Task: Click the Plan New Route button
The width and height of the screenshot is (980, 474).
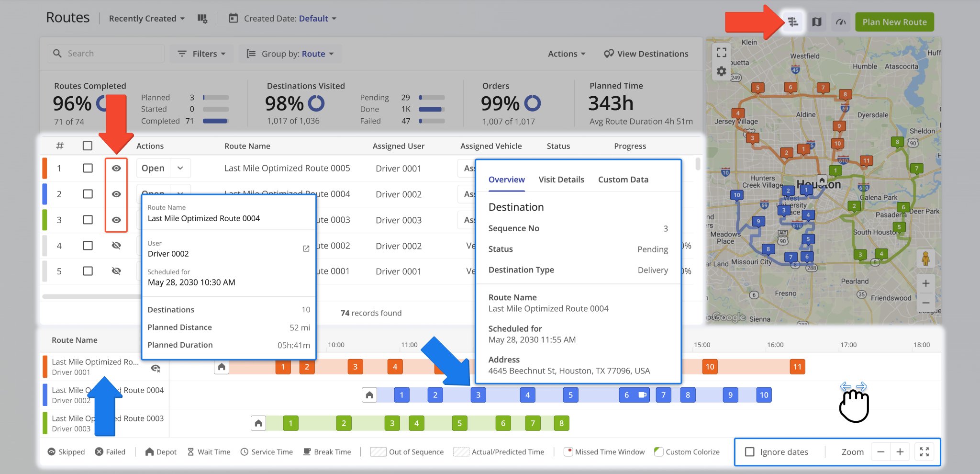Action: click(894, 22)
